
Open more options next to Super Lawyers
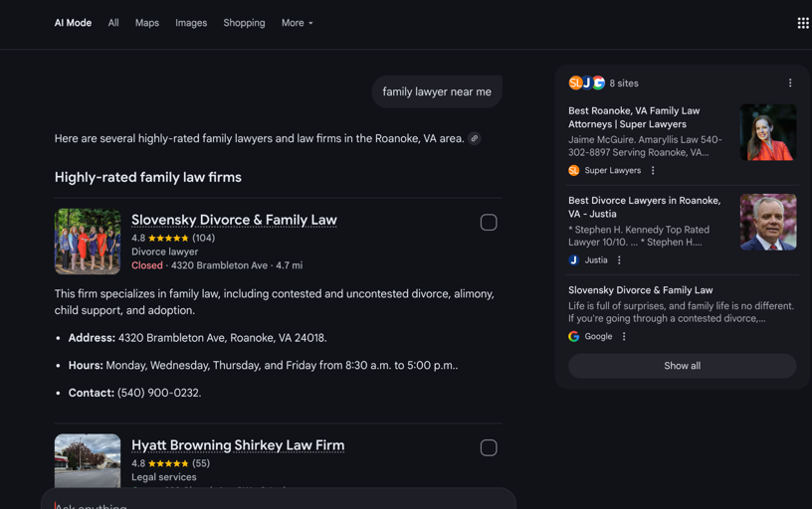tap(653, 171)
